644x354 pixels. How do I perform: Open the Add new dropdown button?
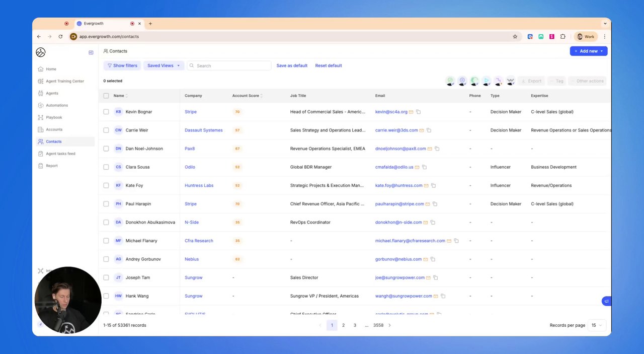tap(589, 51)
